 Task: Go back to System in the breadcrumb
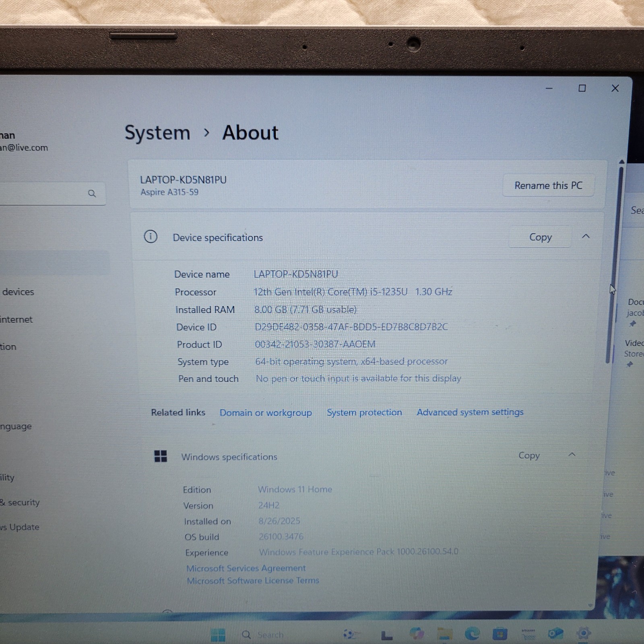(157, 133)
